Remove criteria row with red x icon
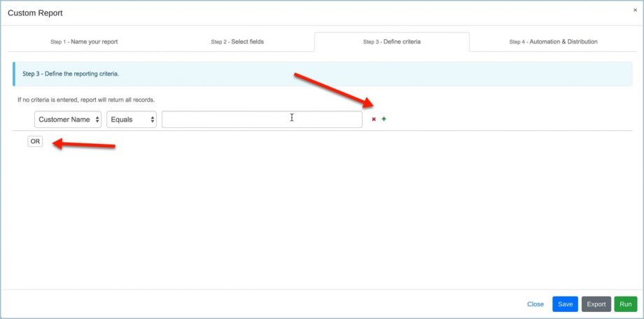The height and width of the screenshot is (319, 644). 374,120
